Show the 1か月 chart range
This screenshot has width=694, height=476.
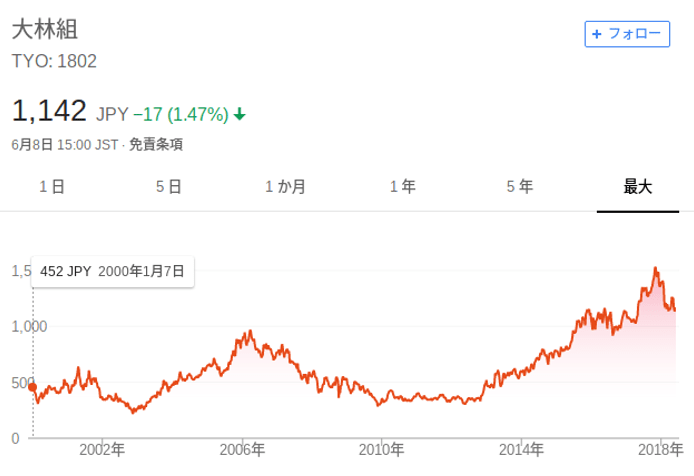point(285,186)
